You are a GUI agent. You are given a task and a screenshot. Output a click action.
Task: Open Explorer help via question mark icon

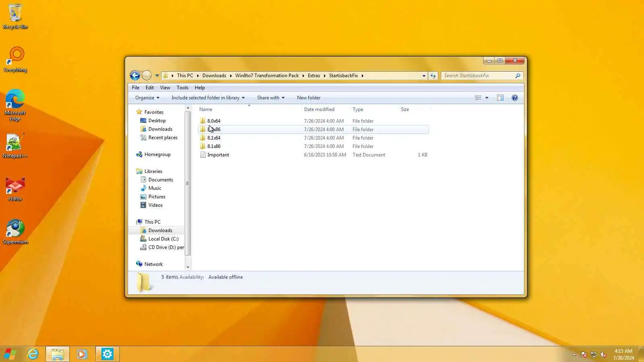click(x=515, y=98)
